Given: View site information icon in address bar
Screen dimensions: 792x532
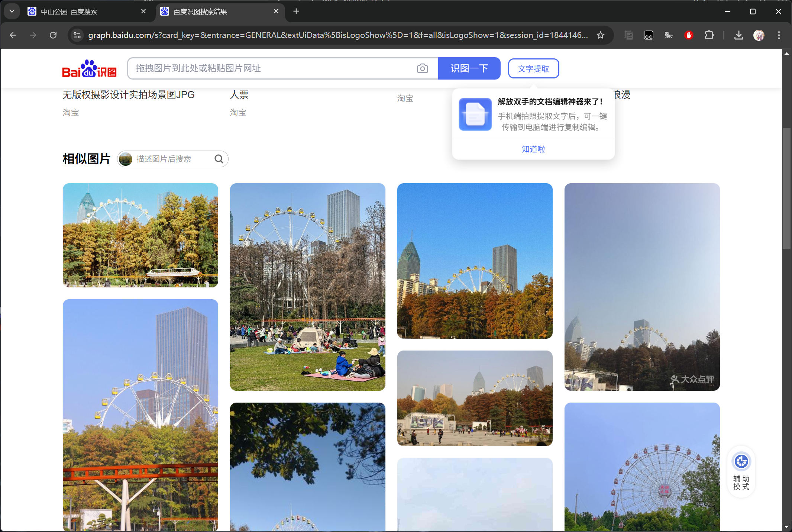Looking at the screenshot, I should point(77,35).
